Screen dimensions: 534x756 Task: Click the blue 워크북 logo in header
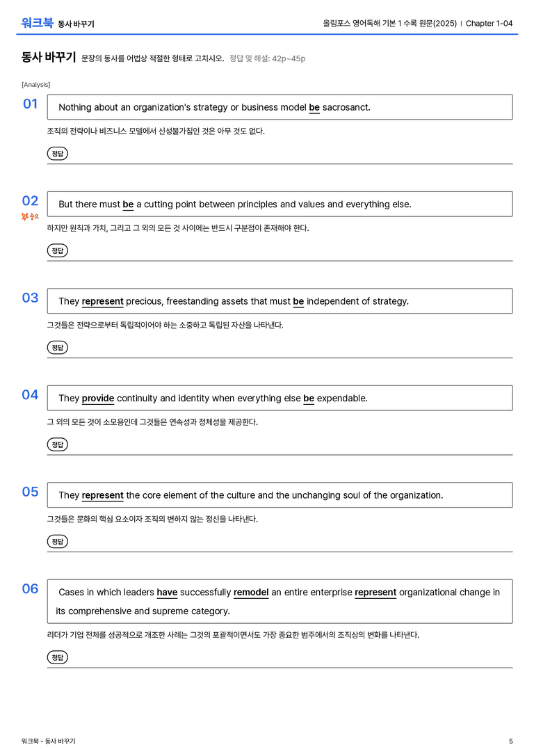pos(37,22)
